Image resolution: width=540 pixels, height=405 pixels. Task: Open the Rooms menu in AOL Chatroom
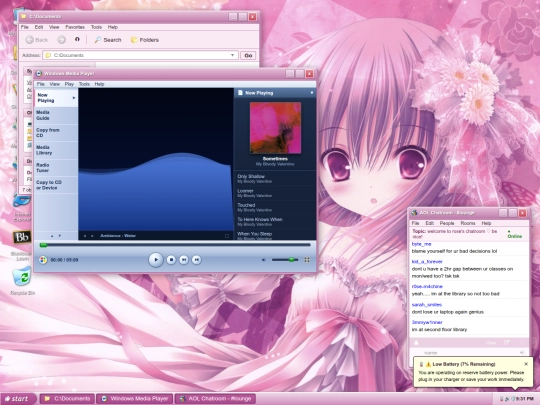468,223
